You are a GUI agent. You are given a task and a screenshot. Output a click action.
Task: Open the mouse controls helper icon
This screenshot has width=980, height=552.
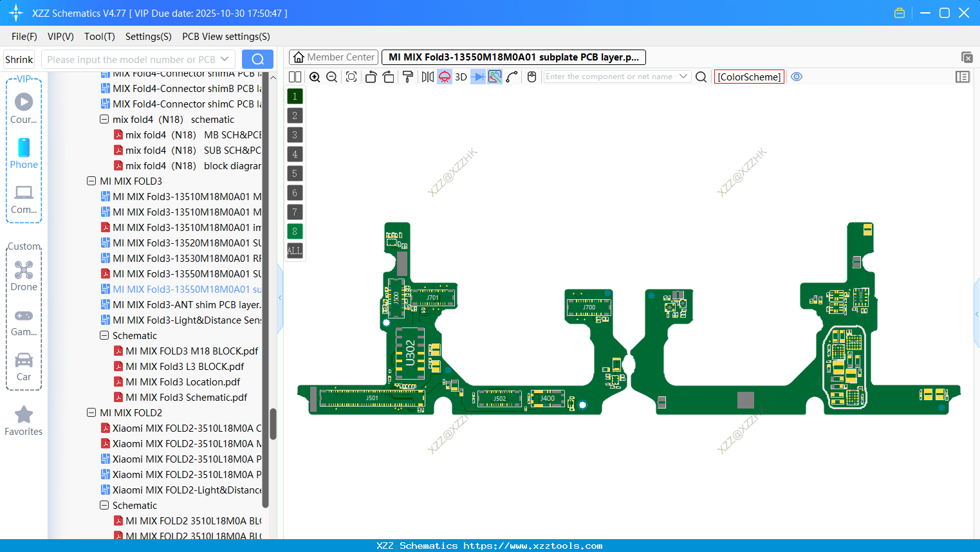click(x=532, y=77)
